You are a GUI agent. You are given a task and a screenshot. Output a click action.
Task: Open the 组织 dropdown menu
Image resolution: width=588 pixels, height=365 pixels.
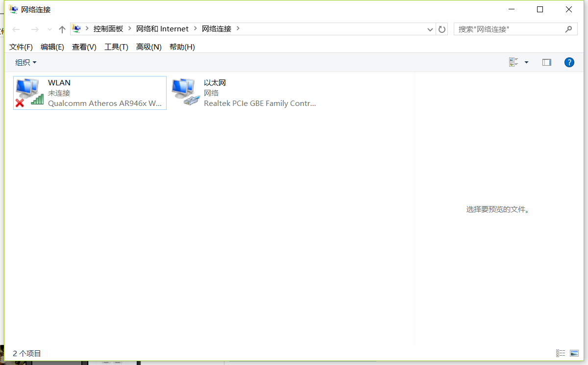pyautogui.click(x=25, y=62)
